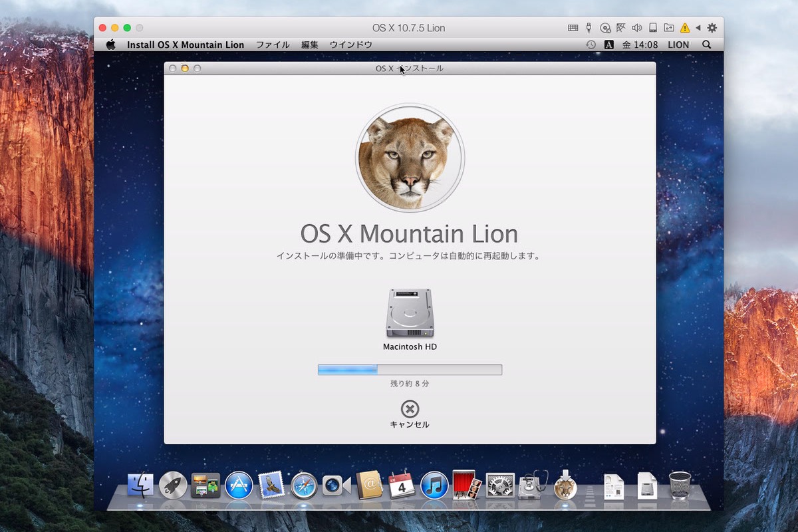Image resolution: width=798 pixels, height=532 pixels.
Task: Click the installation progress bar
Action: click(410, 370)
